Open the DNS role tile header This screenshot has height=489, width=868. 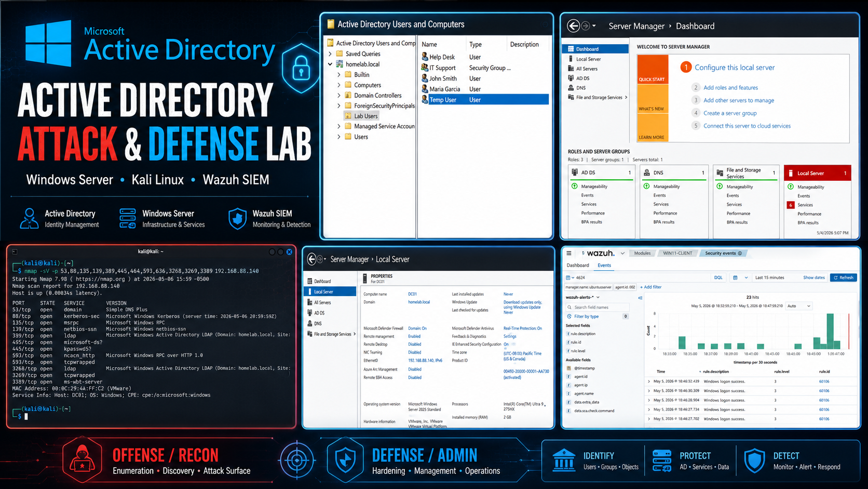[x=674, y=173]
